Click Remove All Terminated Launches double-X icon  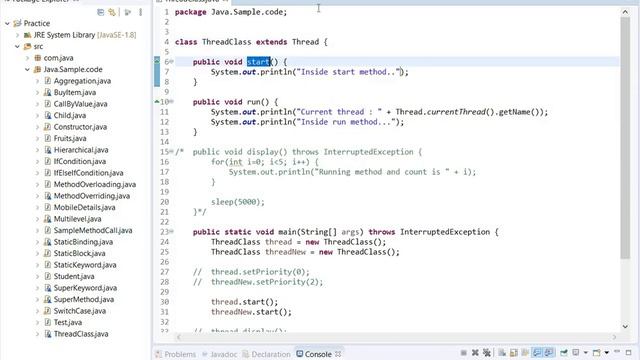pos(487,353)
